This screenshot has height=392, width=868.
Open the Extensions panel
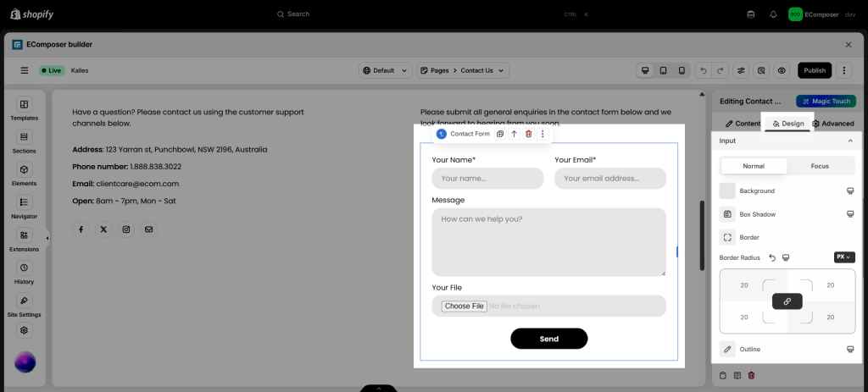(x=24, y=240)
